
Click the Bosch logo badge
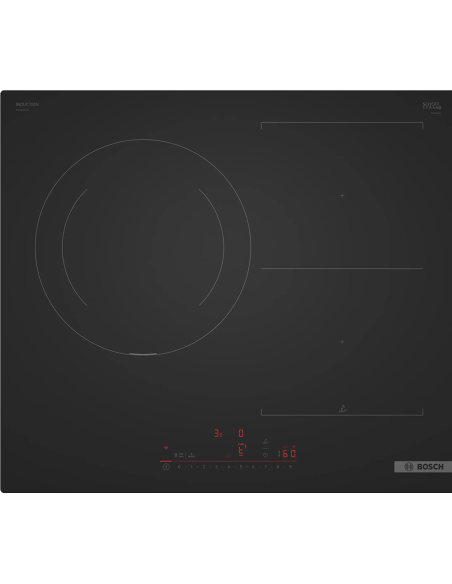(x=423, y=467)
